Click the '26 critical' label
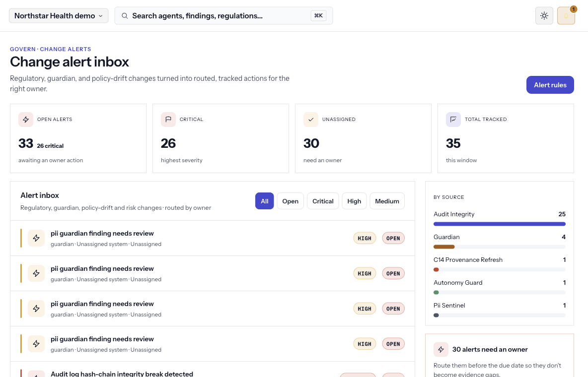 click(50, 146)
